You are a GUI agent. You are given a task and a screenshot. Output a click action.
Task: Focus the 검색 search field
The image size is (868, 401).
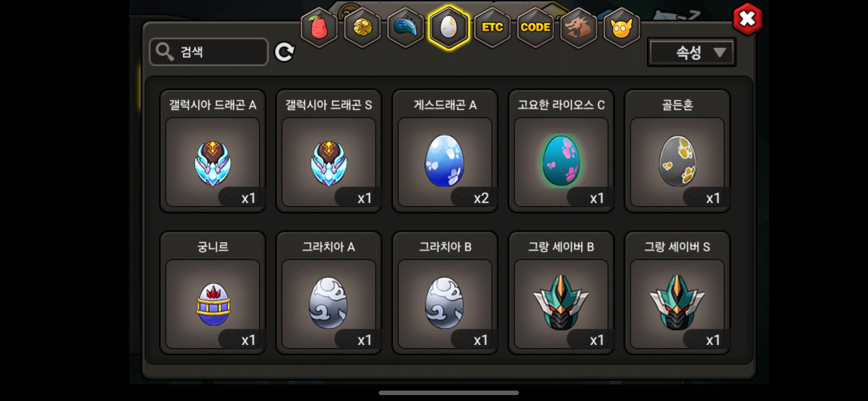point(209,52)
